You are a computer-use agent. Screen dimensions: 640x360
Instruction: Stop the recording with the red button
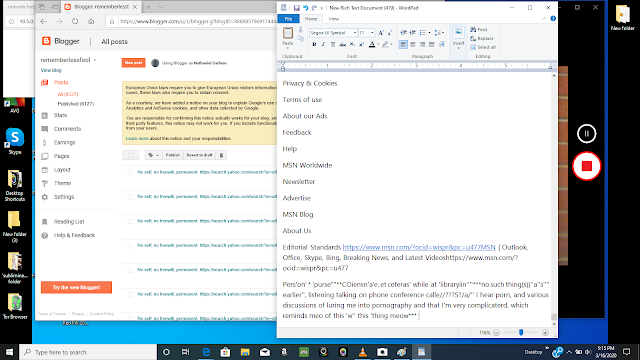(x=587, y=166)
